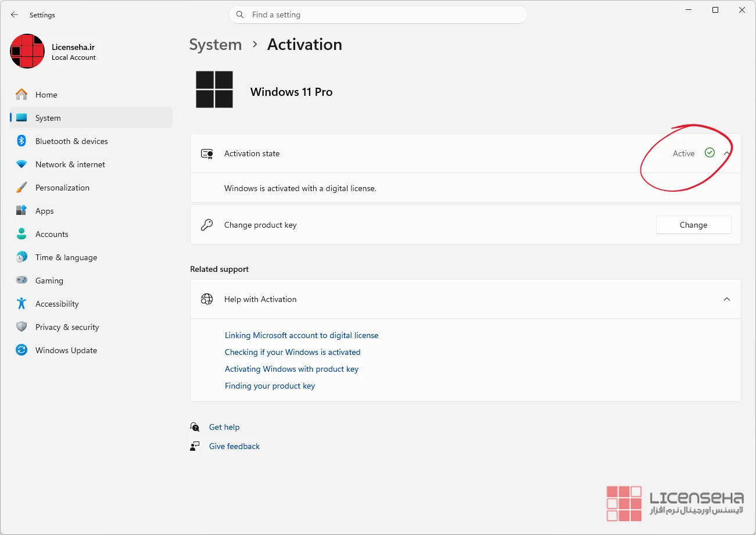Screen dimensions: 756x535
Task: Click the Network wifi icon
Action: [x=22, y=164]
